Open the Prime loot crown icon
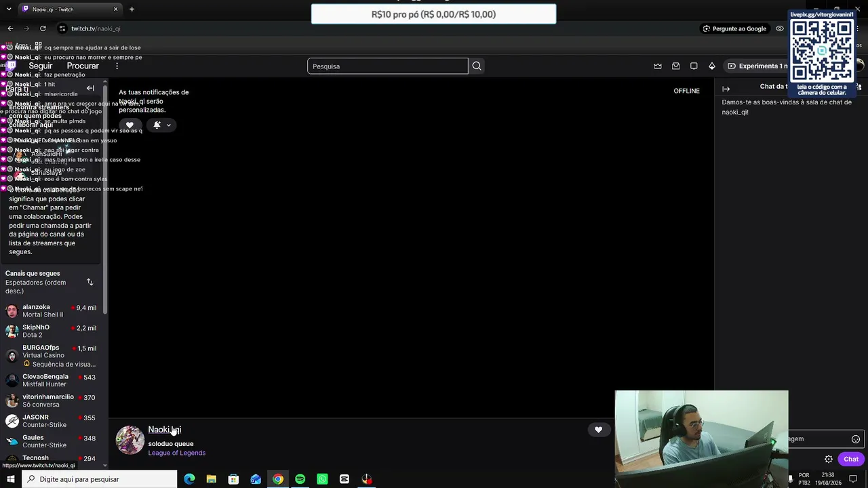The width and height of the screenshot is (868, 488). pos(658,66)
